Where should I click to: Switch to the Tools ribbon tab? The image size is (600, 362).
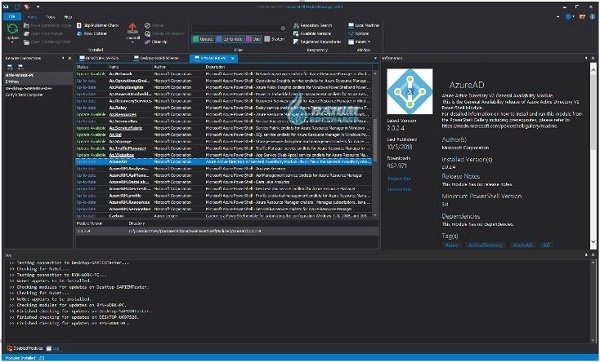(x=51, y=17)
